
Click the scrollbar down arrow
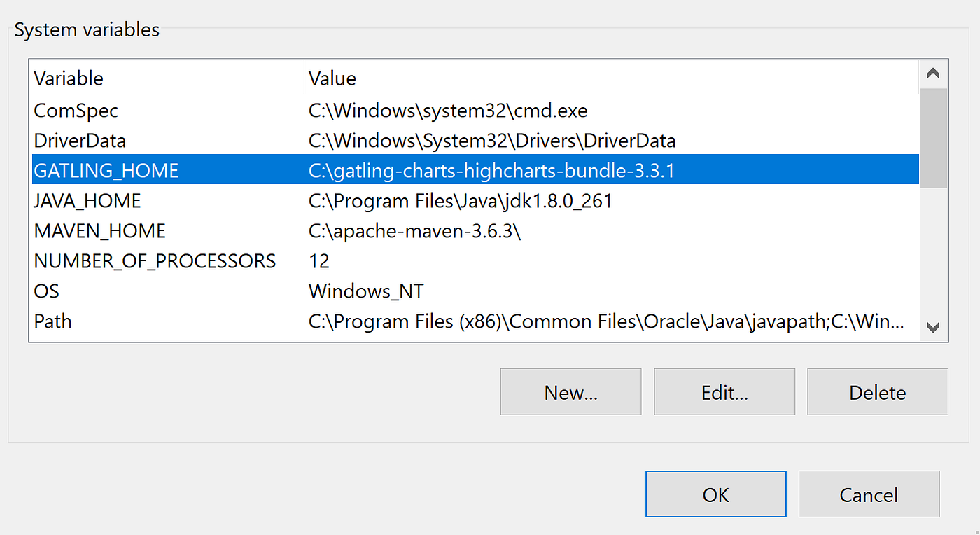pos(932,328)
